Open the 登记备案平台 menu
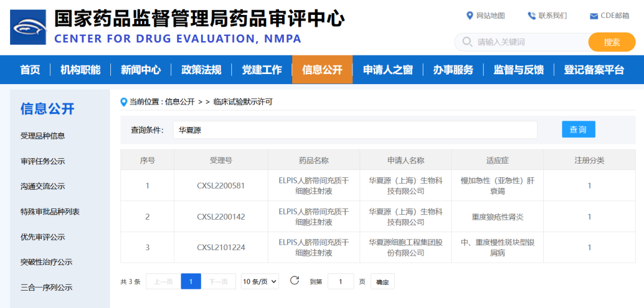The width and height of the screenshot is (644, 308). pos(594,70)
